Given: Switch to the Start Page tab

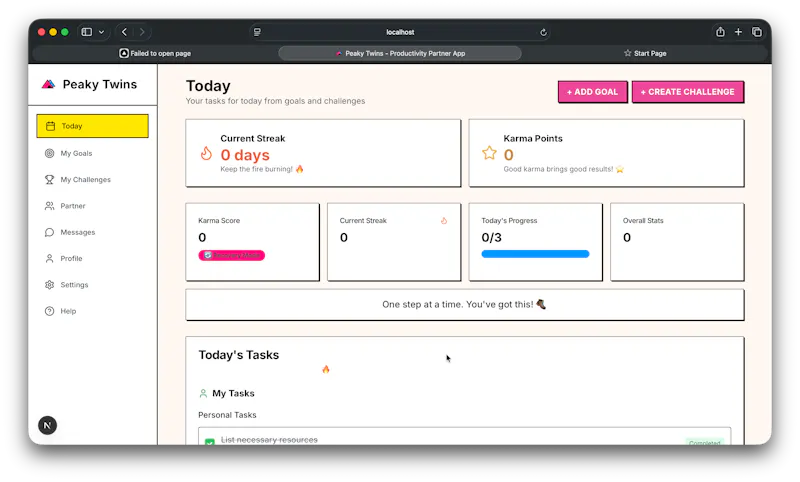Looking at the screenshot, I should pyautogui.click(x=645, y=53).
